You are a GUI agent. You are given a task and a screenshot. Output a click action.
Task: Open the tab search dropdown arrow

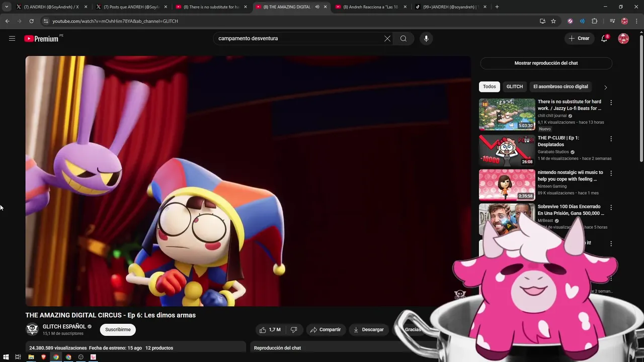click(6, 7)
